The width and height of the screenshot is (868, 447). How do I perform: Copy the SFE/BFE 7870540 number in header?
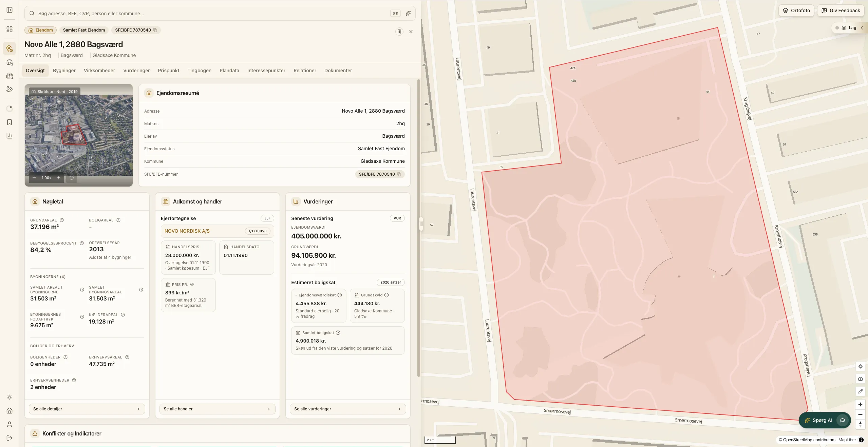pos(155,30)
